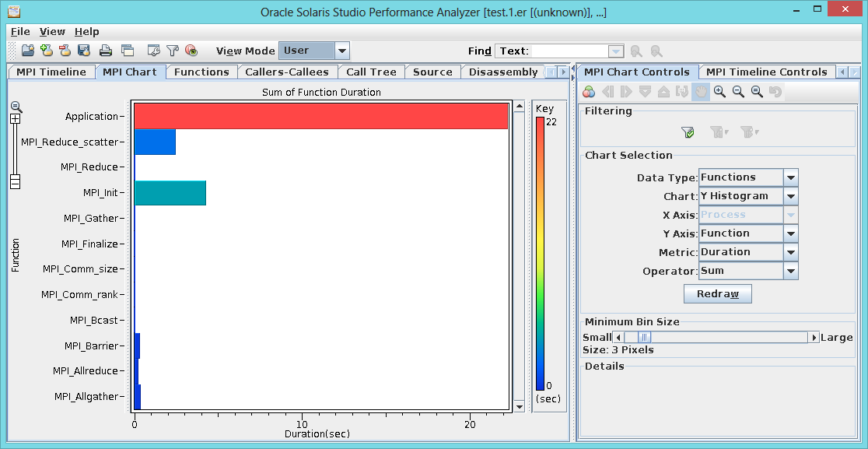Screen dimensions: 868x449
Task: Click the chart scrollbar down arrow
Action: click(520, 406)
